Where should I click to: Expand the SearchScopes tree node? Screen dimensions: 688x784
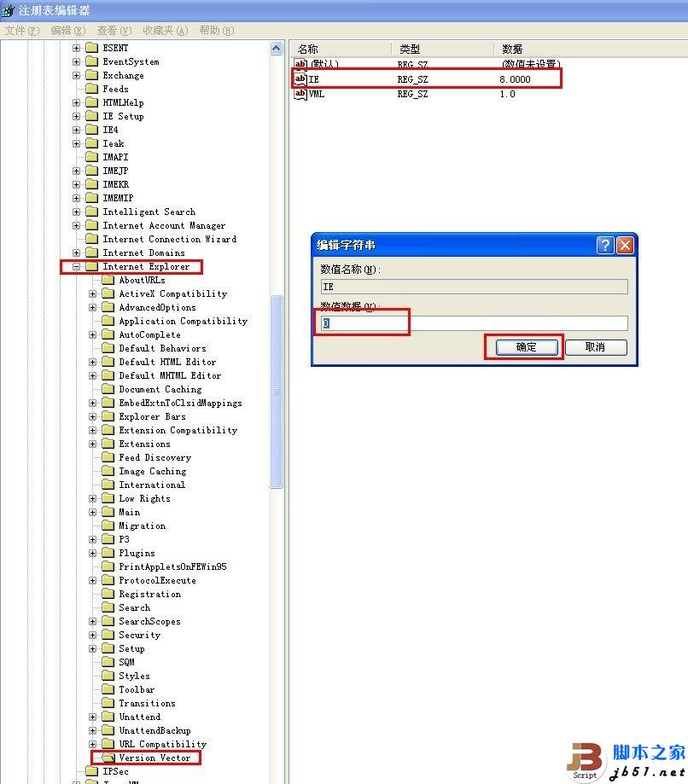[92, 621]
